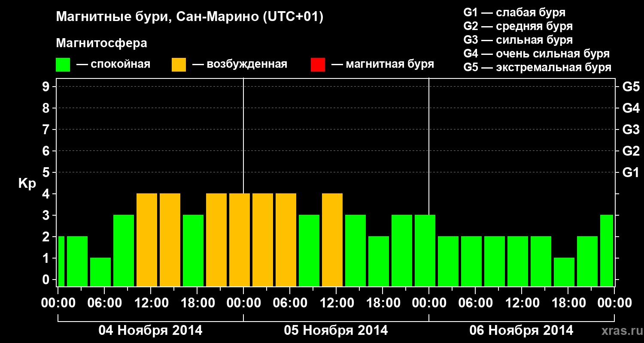Select the '06 Ноября 2014' date label
This screenshot has height=343, width=644.
521,331
